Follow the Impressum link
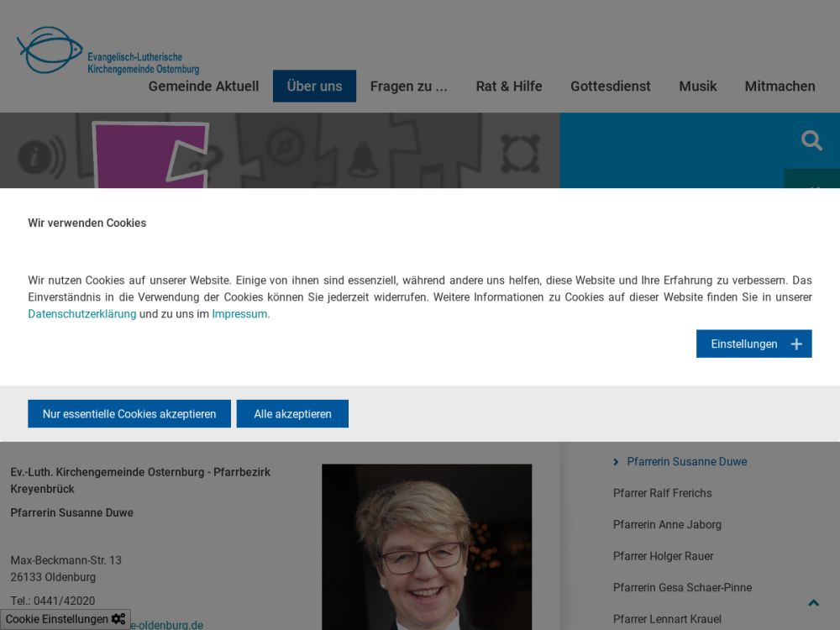840x630 pixels. (x=239, y=314)
